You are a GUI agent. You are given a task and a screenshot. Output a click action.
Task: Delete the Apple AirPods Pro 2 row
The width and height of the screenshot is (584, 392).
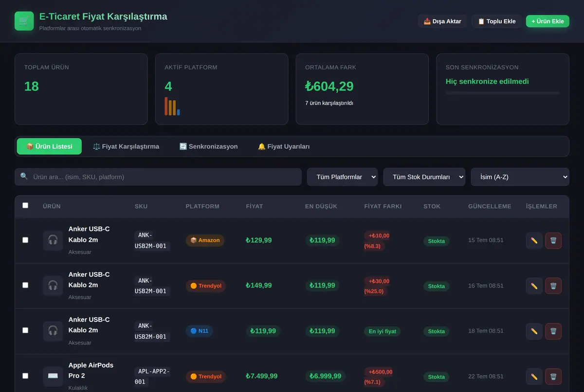(553, 376)
